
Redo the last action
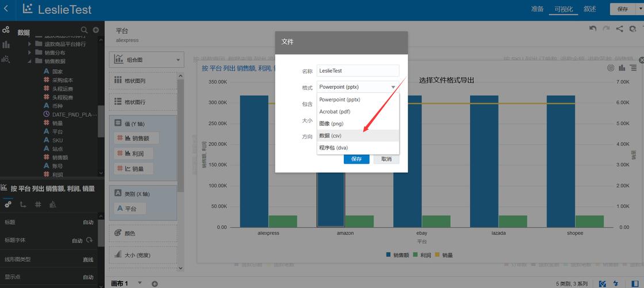coord(606,28)
